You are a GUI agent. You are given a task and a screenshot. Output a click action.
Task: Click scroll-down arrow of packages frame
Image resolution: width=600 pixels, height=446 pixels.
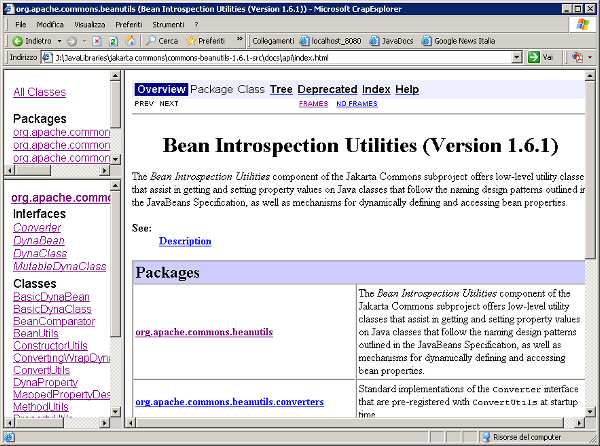[x=115, y=158]
